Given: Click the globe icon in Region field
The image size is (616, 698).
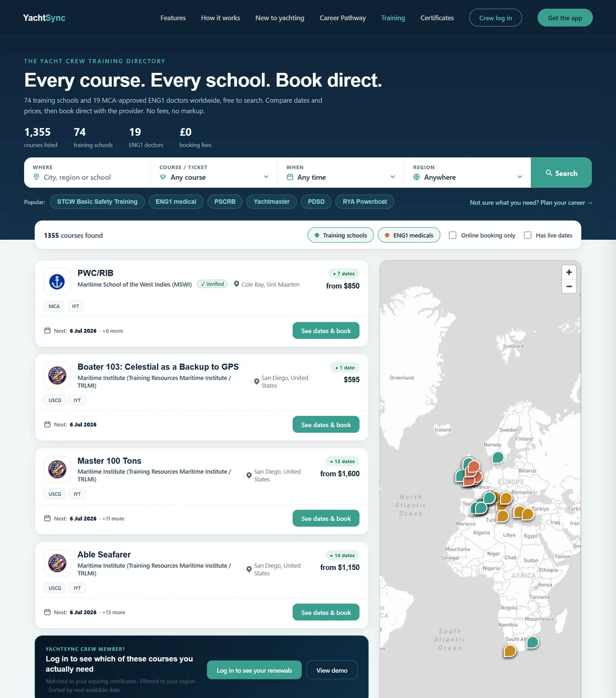Looking at the screenshot, I should point(416,177).
